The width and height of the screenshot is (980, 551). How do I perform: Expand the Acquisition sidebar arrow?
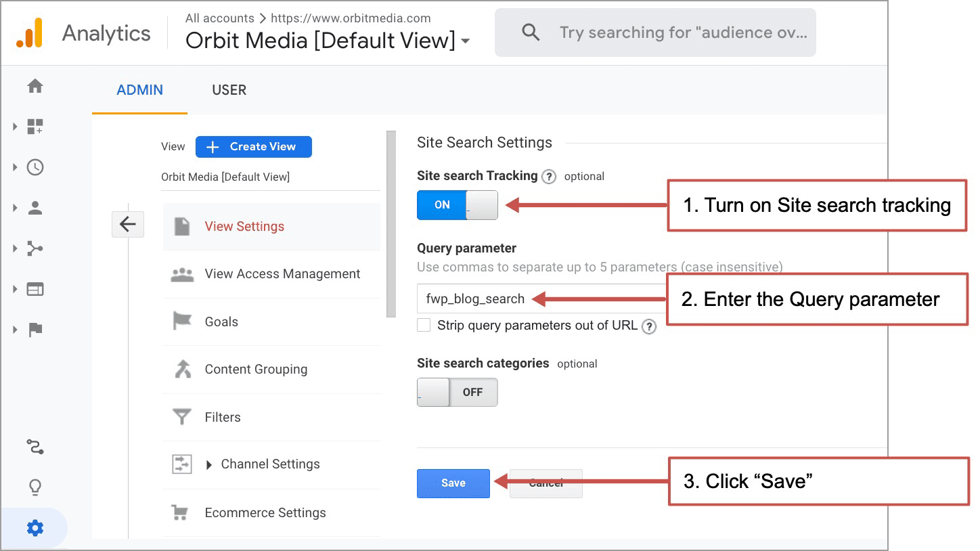tap(15, 248)
